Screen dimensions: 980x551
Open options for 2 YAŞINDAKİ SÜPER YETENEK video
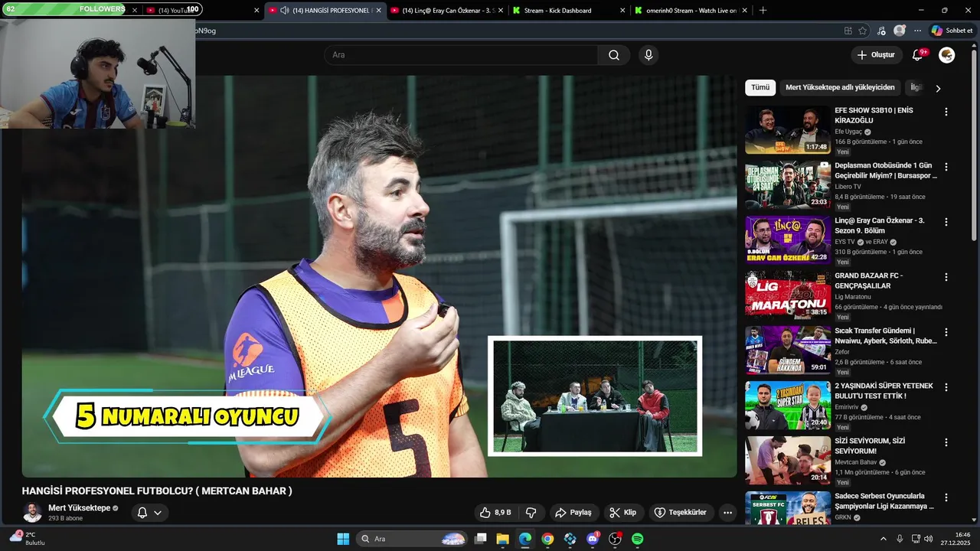[x=946, y=387]
